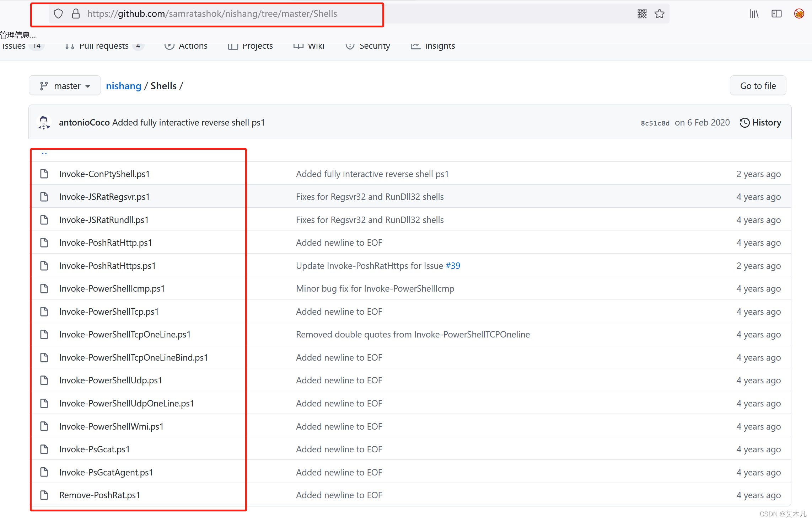The height and width of the screenshot is (521, 812).
Task: Bookmark this page with the star icon
Action: [x=660, y=14]
